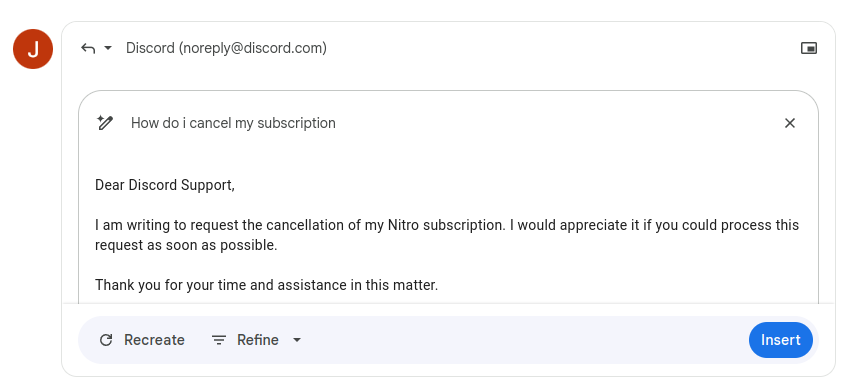Click the "Dear Discord Support," greeting line

coord(165,185)
